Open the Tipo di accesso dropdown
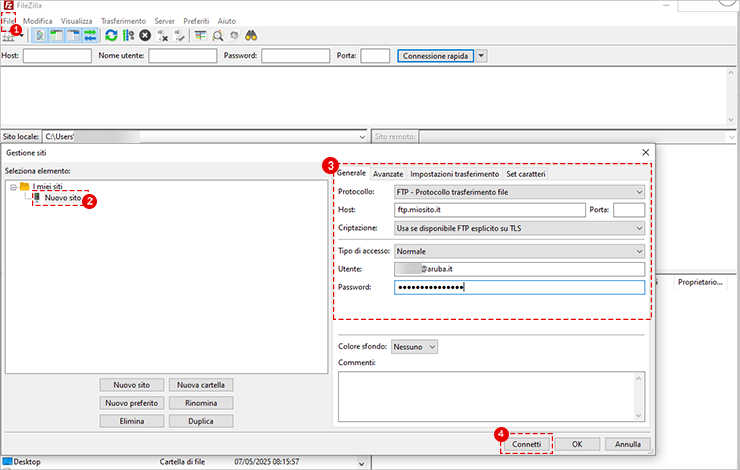This screenshot has width=740, height=470. 519,251
